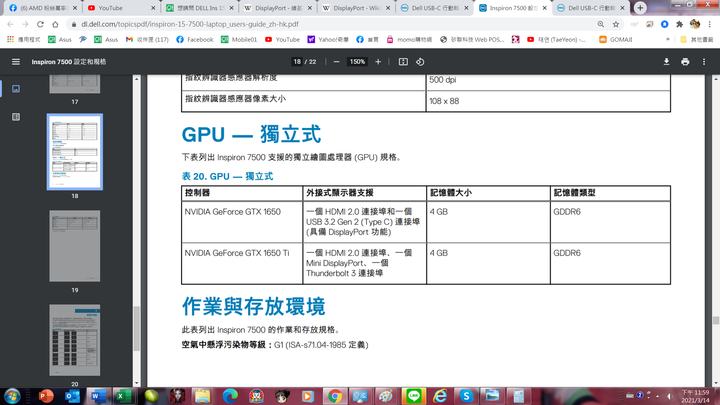
Task: Open Outlook from taskbar
Action: pyautogui.click(x=72, y=396)
